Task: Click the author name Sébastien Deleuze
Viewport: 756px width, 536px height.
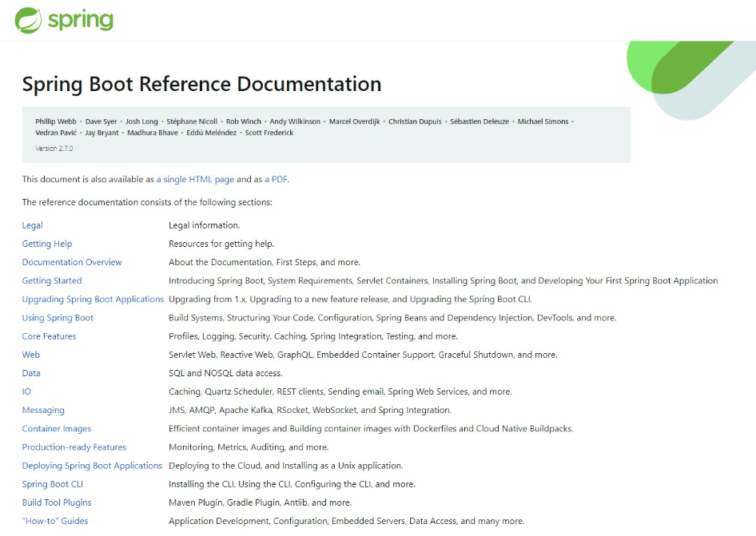Action: point(479,121)
